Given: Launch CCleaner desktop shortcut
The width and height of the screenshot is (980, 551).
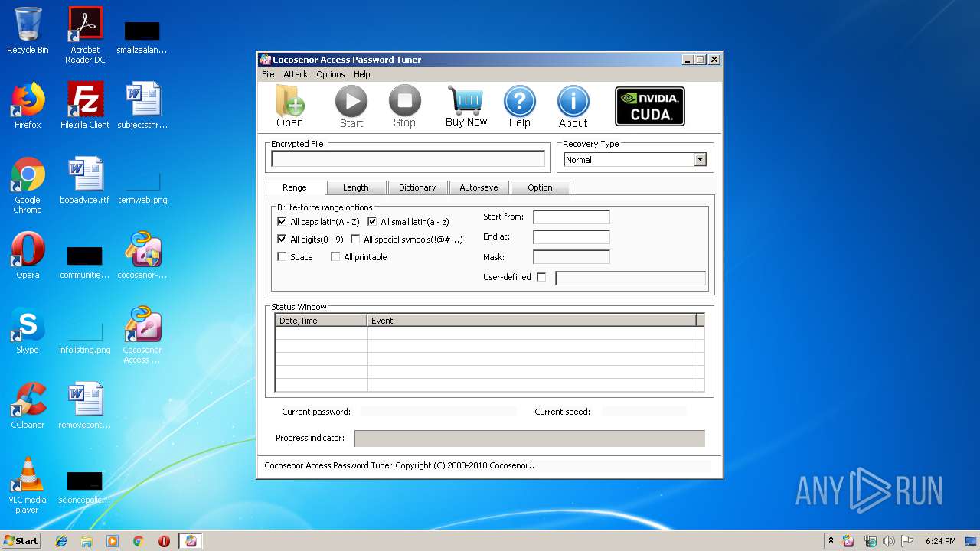Looking at the screenshot, I should tap(28, 406).
